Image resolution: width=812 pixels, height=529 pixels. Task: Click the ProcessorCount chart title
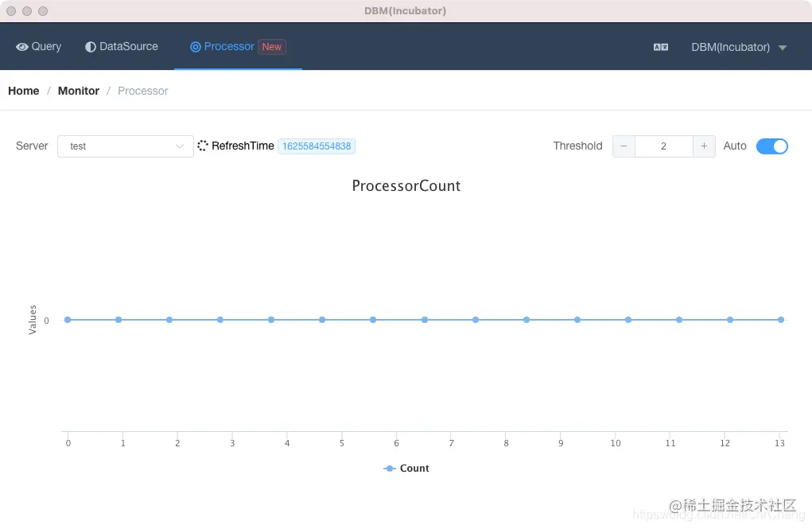tap(406, 185)
